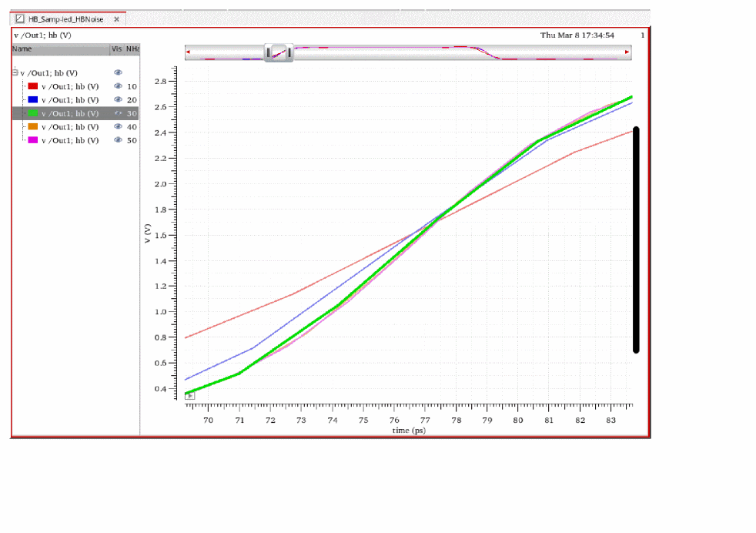Click the blue color swatch in legend

point(33,100)
